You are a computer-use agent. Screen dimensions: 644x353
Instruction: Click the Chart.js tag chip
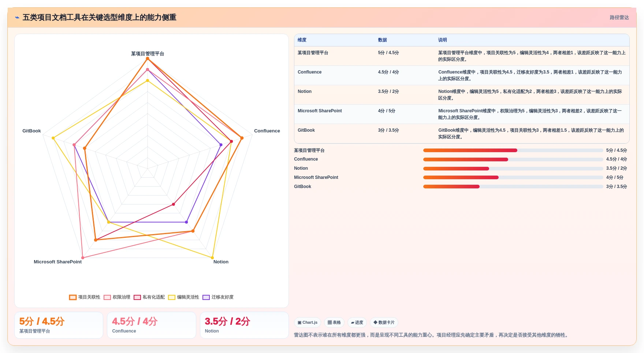(308, 322)
